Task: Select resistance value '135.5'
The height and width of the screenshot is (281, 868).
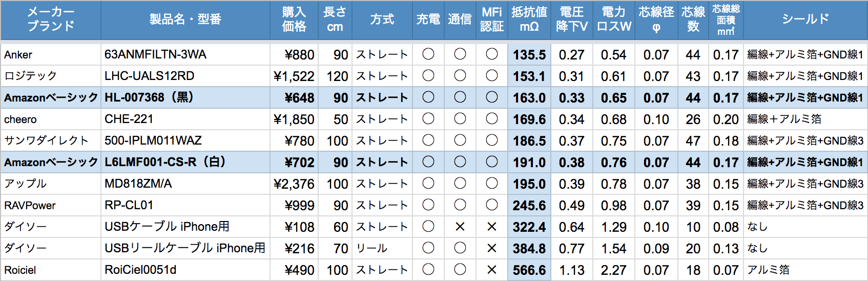Action: click(x=529, y=55)
